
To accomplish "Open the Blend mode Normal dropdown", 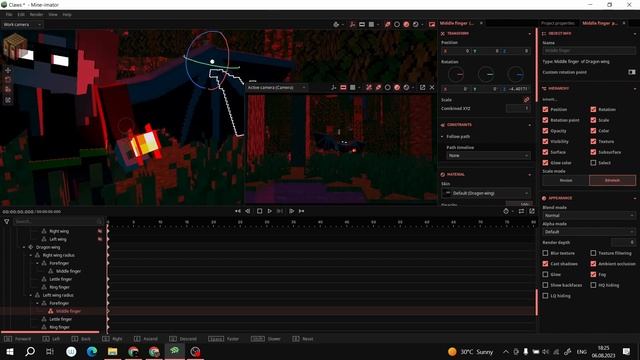I will (x=589, y=215).
